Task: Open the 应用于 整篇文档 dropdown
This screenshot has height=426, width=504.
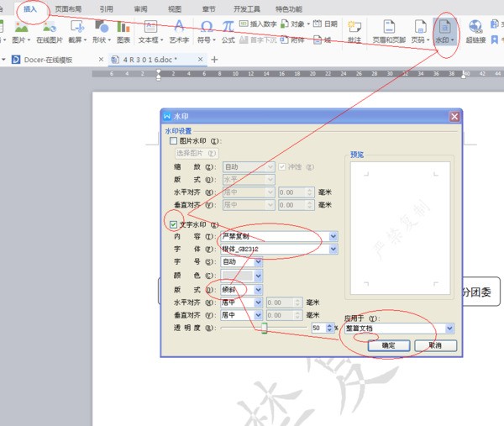Action: (x=449, y=329)
